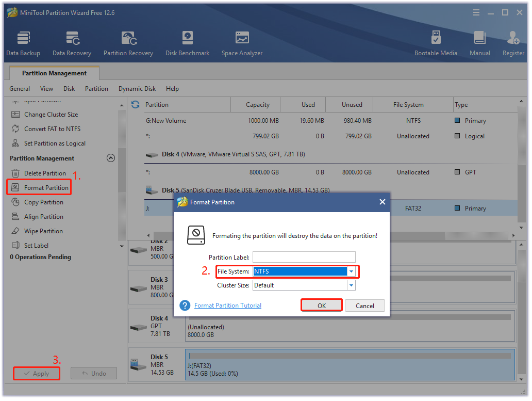This screenshot has width=532, height=401.
Task: Launch Data Recovery
Action: coord(72,43)
